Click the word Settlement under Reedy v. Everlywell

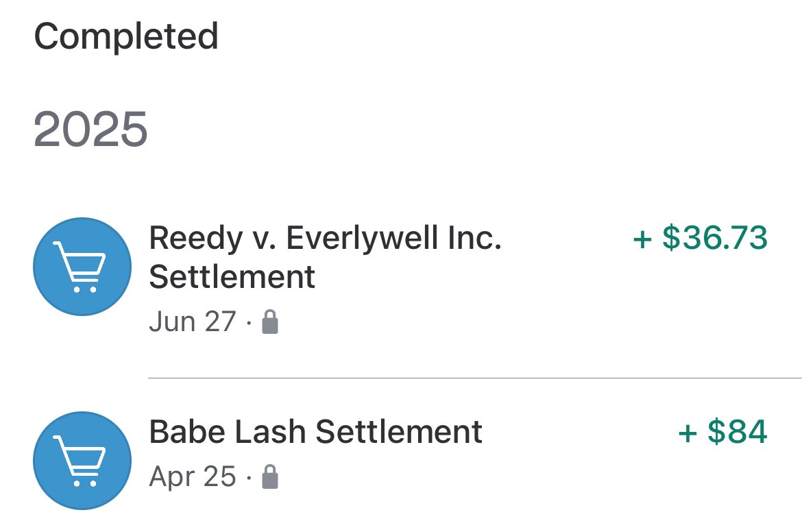tap(232, 277)
